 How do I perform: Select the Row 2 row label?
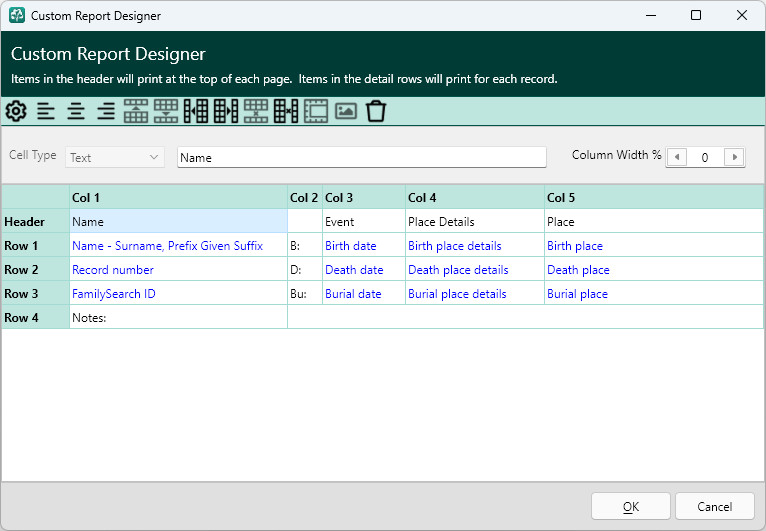pos(36,269)
